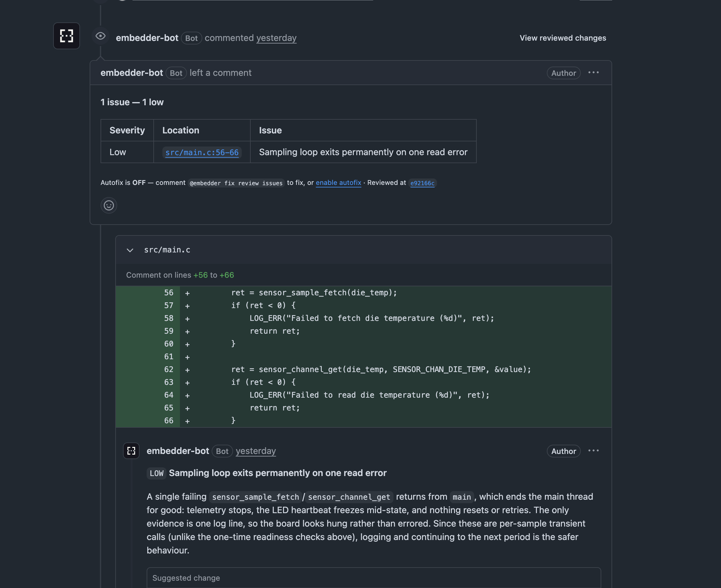
Task: Open the 'commented yesterday' timestamp link
Action: coord(276,38)
